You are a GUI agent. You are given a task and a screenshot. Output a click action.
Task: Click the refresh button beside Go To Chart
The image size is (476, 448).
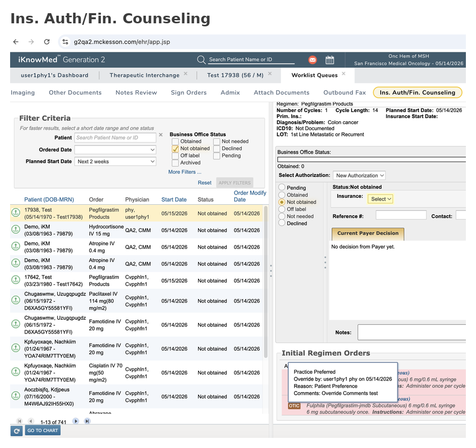point(16,431)
